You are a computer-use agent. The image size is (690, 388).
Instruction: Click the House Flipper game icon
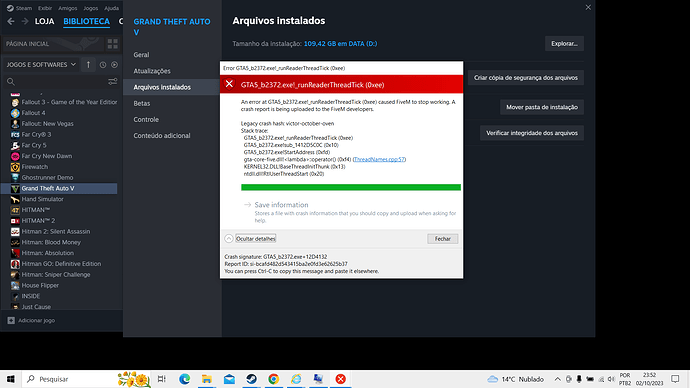[x=15, y=286]
